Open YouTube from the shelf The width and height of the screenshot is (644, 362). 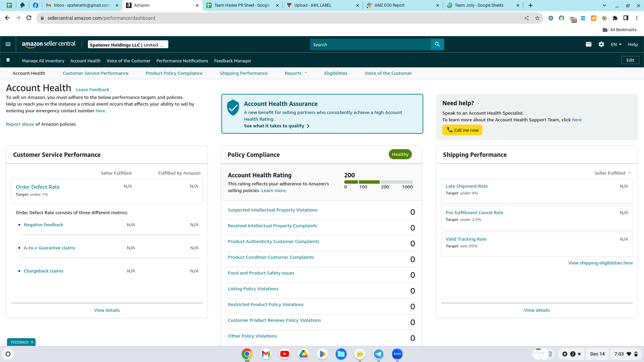click(284, 354)
